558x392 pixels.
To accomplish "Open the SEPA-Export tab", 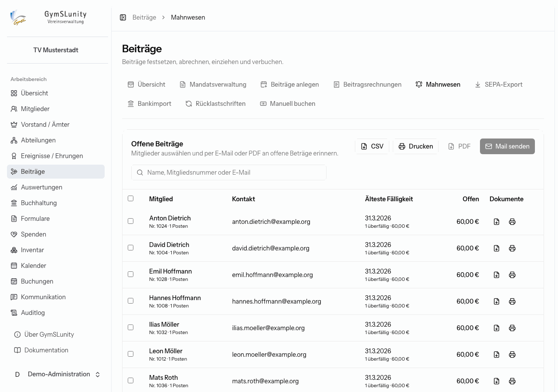I will [498, 84].
